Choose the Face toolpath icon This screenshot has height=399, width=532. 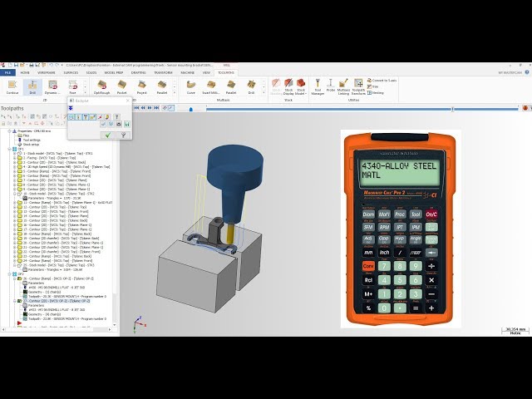point(72,86)
